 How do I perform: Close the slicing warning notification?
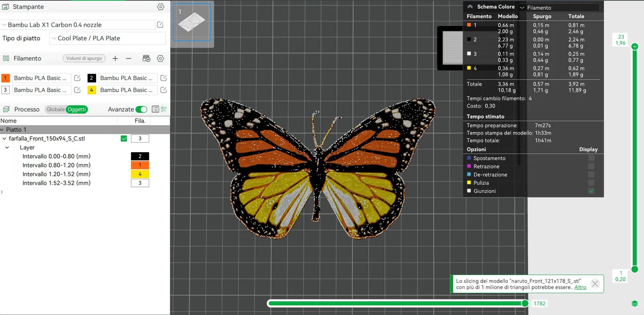[595, 284]
